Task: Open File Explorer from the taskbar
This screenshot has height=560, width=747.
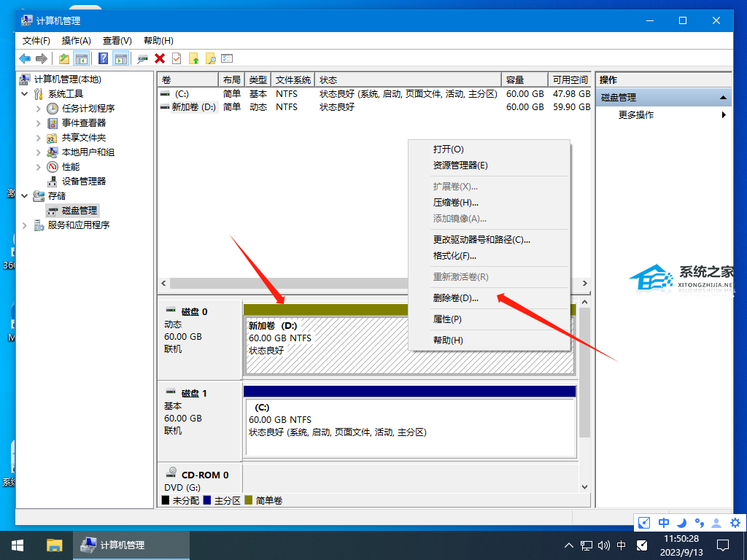Action: [55, 545]
